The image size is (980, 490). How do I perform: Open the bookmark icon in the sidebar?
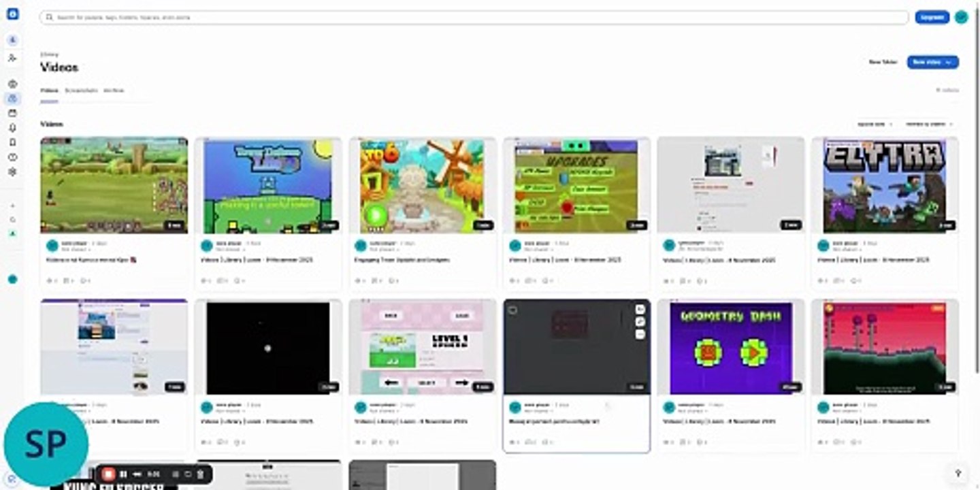pyautogui.click(x=12, y=142)
